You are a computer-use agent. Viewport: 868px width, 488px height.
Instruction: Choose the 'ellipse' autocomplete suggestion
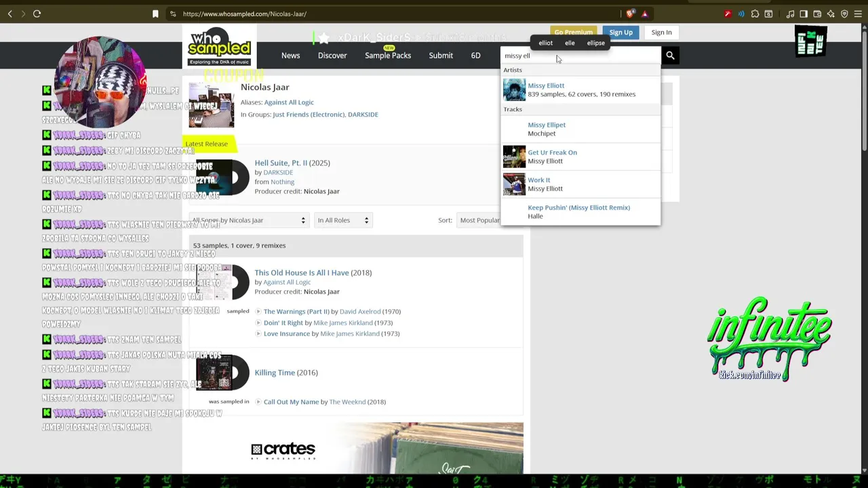[595, 43]
